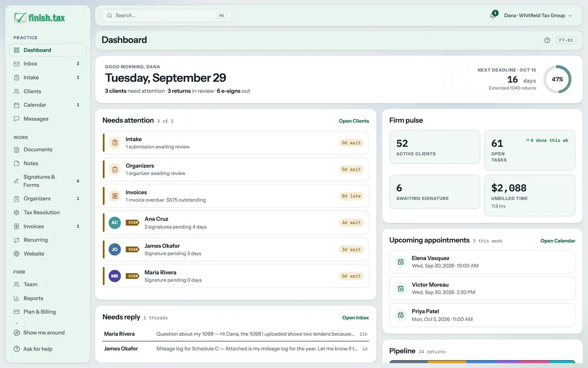
Task: Open James Okafor's signature pending row
Action: pos(236,249)
